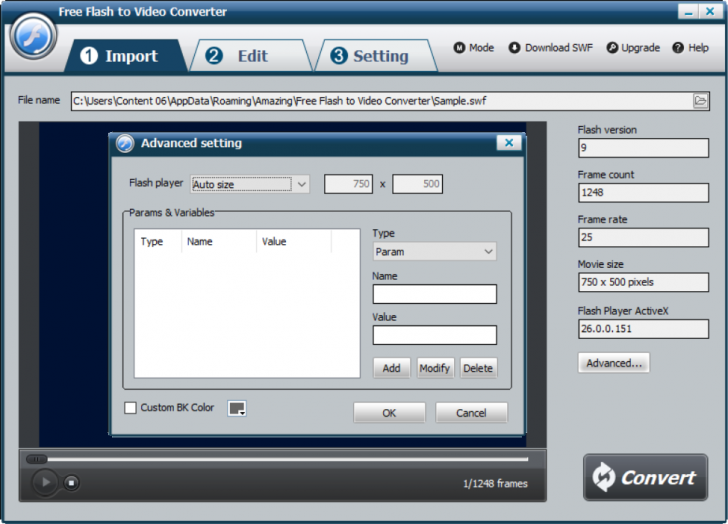Switch to the Edit tab
The width and height of the screenshot is (728, 524).
250,56
